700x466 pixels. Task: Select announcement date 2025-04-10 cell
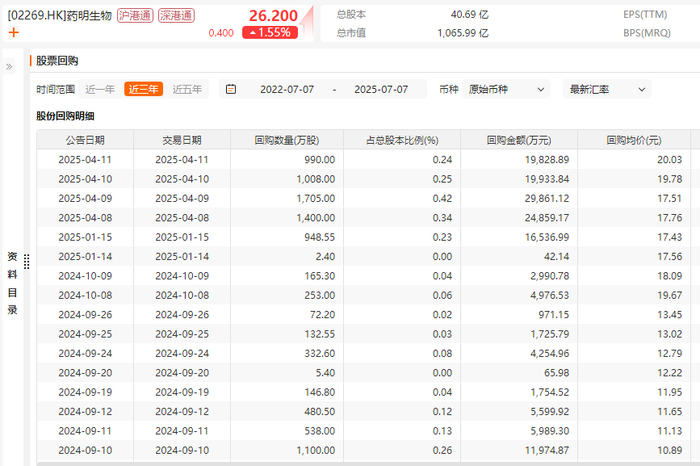[85, 179]
